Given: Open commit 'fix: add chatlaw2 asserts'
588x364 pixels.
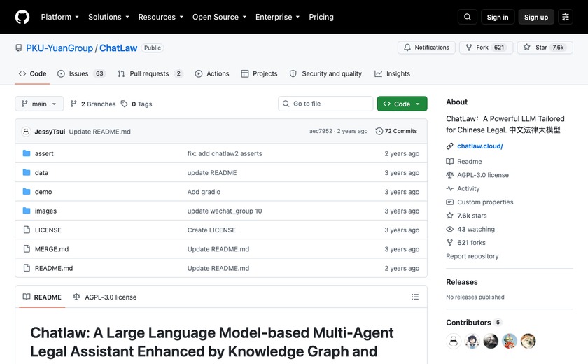Looking at the screenshot, I should (225, 153).
